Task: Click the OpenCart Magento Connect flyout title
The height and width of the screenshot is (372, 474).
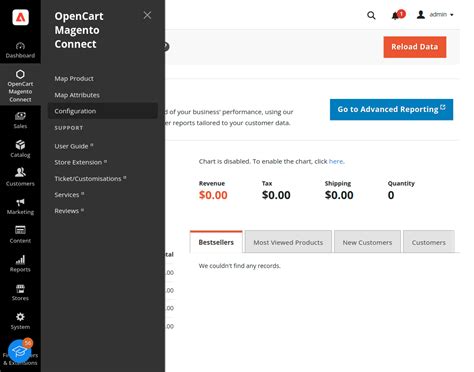Action: tap(79, 30)
